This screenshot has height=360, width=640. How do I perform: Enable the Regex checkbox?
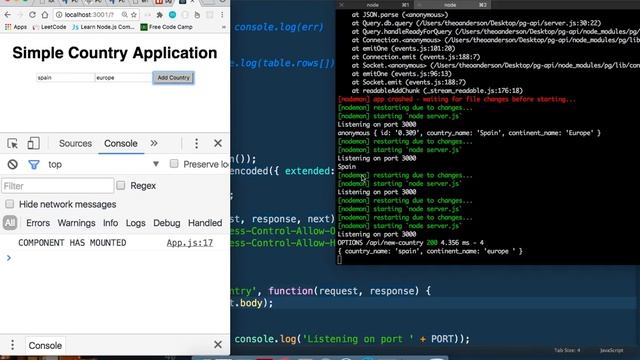[121, 185]
